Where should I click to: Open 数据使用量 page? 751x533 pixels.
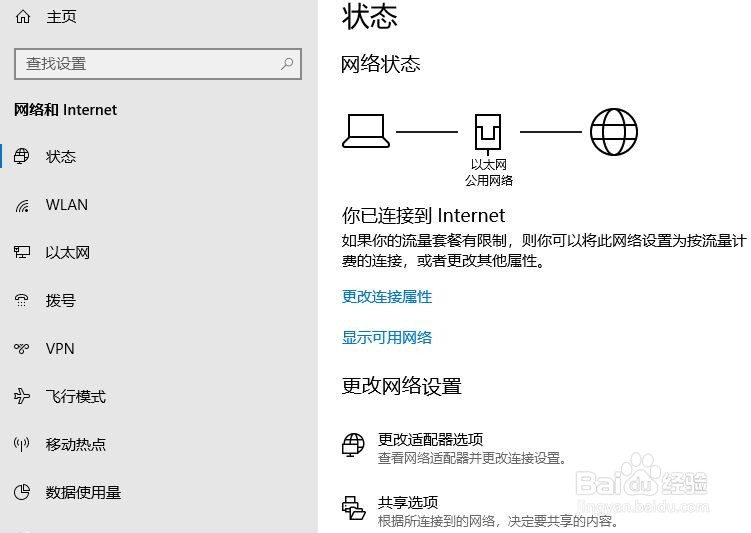click(x=83, y=492)
